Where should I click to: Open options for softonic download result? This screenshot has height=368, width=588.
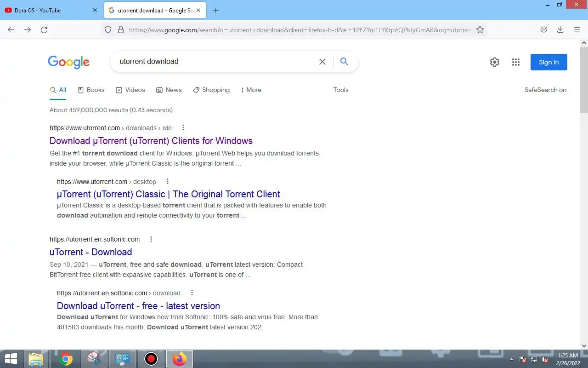click(x=192, y=293)
